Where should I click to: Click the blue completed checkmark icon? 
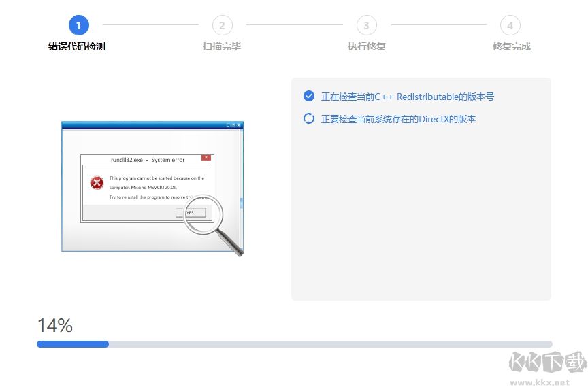308,97
